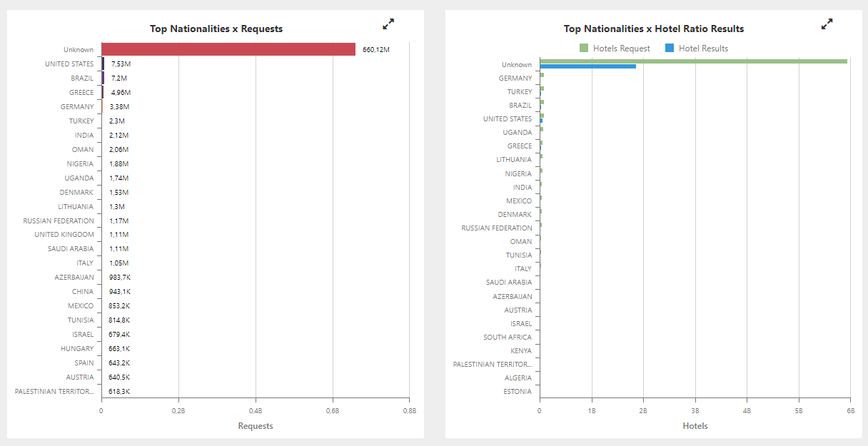Screen dimensions: 868x446
Task: Select the GREECE bar in the left chart
Action: pyautogui.click(x=104, y=92)
